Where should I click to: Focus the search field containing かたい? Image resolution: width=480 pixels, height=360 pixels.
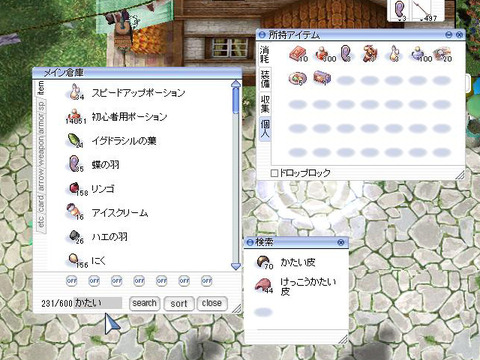point(98,303)
